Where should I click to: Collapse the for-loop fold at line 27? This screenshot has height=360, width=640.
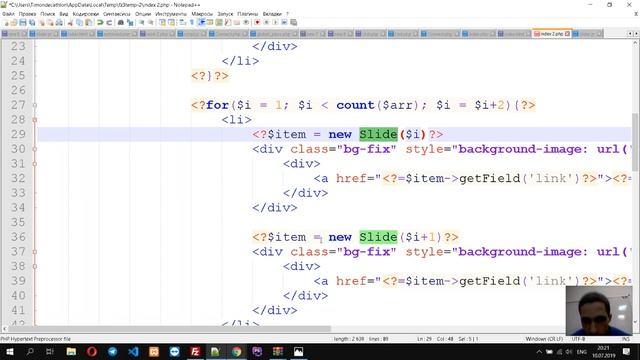35,105
